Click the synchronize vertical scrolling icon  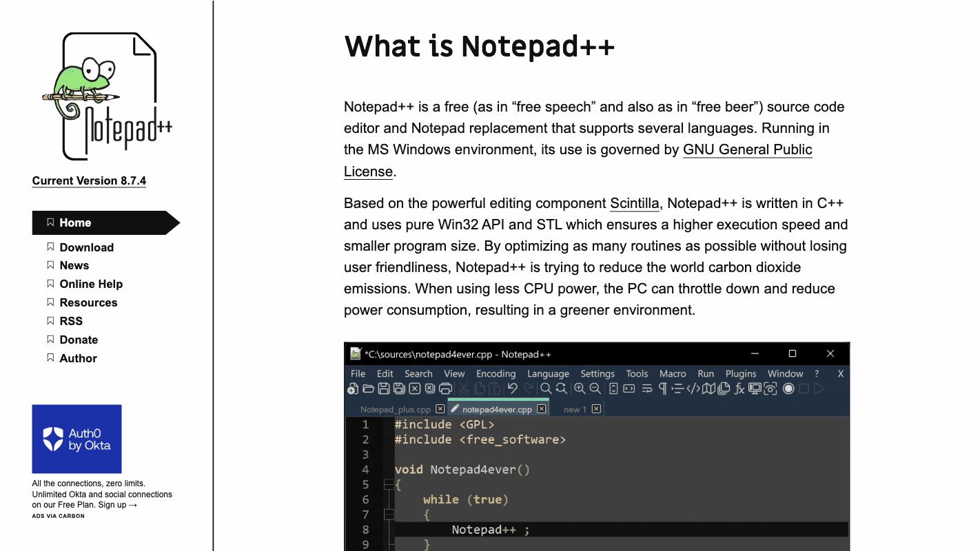(x=613, y=388)
